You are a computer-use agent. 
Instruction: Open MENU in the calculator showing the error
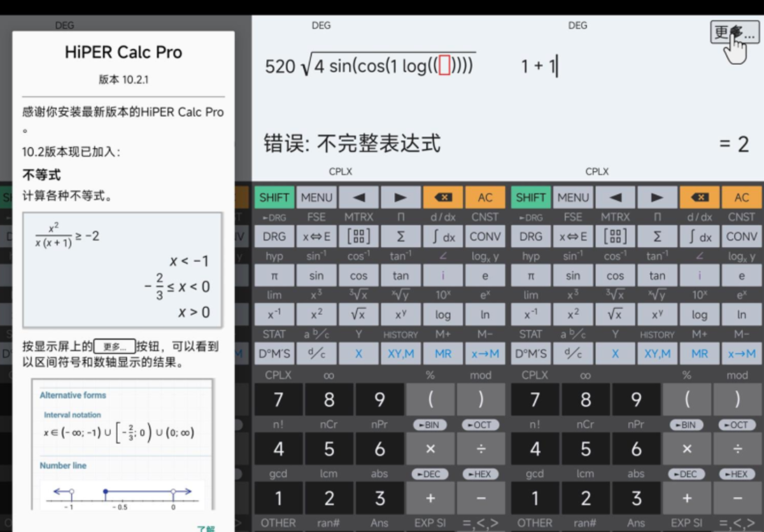pos(316,197)
